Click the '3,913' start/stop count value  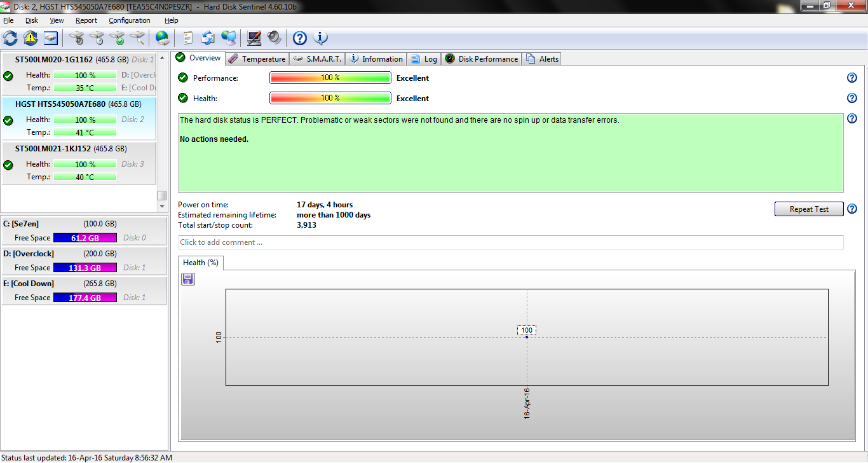point(306,225)
